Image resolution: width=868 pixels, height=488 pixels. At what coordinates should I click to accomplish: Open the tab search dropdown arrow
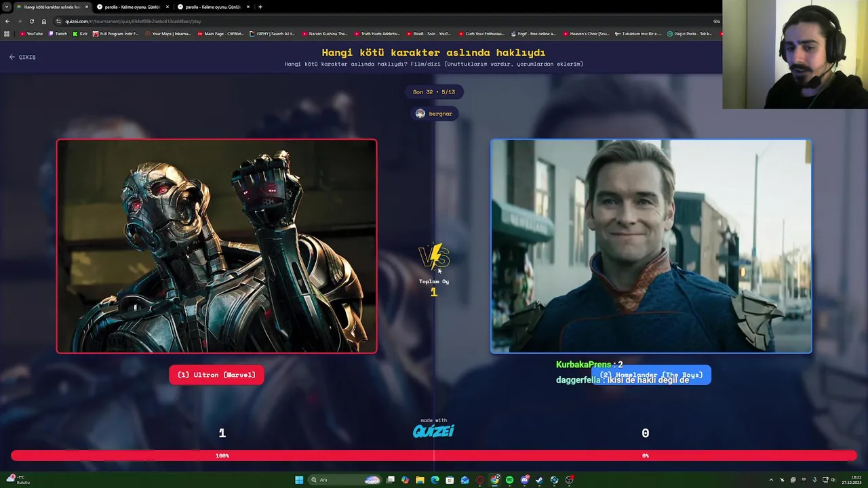7,7
